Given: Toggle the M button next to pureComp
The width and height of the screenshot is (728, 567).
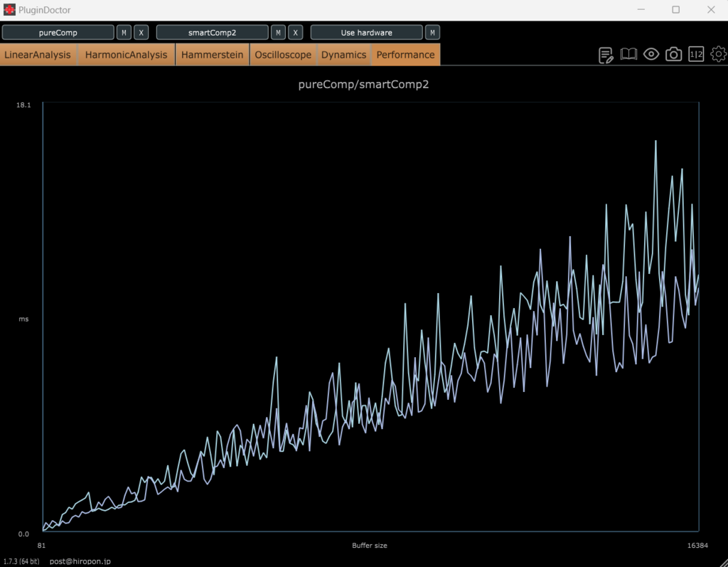Looking at the screenshot, I should 124,33.
